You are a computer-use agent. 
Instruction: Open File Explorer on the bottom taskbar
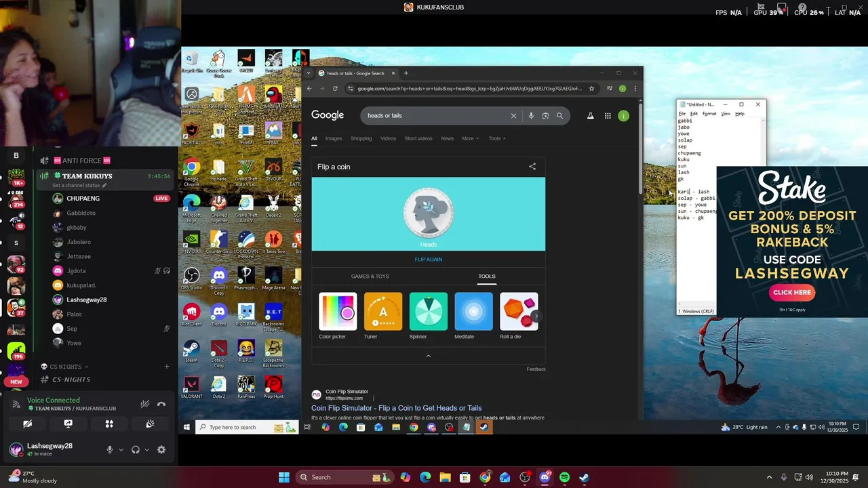click(445, 477)
